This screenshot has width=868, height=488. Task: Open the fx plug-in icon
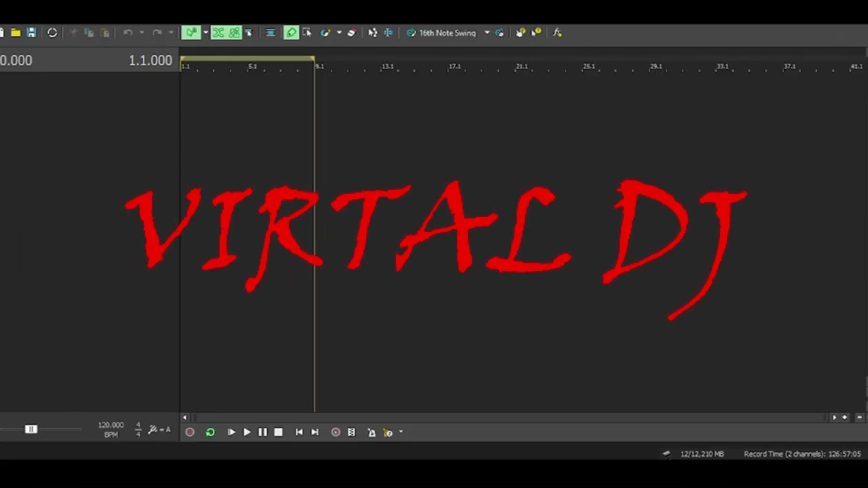coord(557,33)
